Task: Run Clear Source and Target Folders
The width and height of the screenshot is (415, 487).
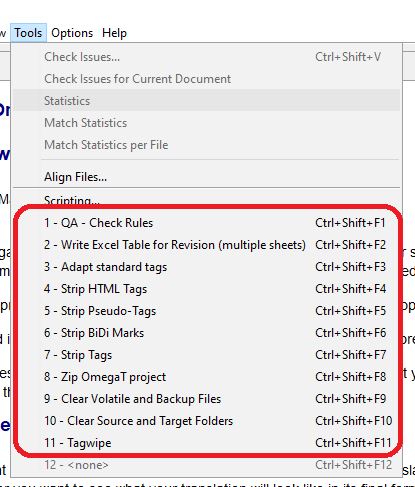Action: (x=207, y=421)
